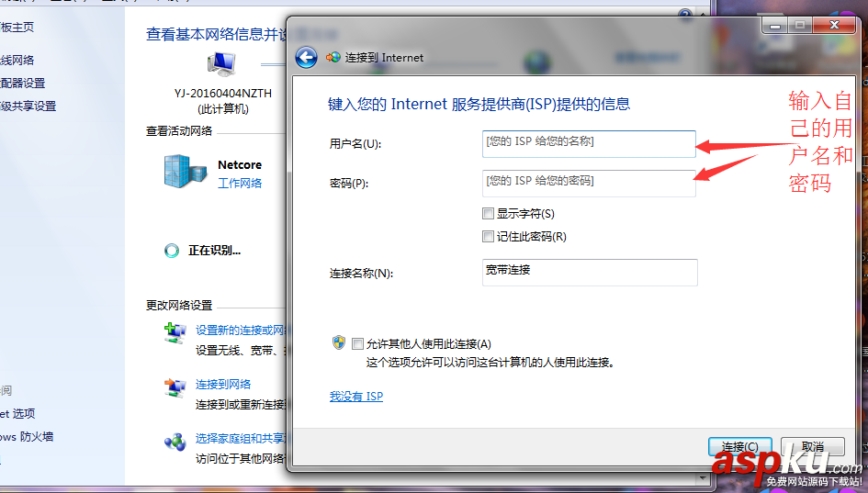Click the computer icon above YJ-20160404NZTH
This screenshot has width=868, height=493.
click(x=221, y=64)
